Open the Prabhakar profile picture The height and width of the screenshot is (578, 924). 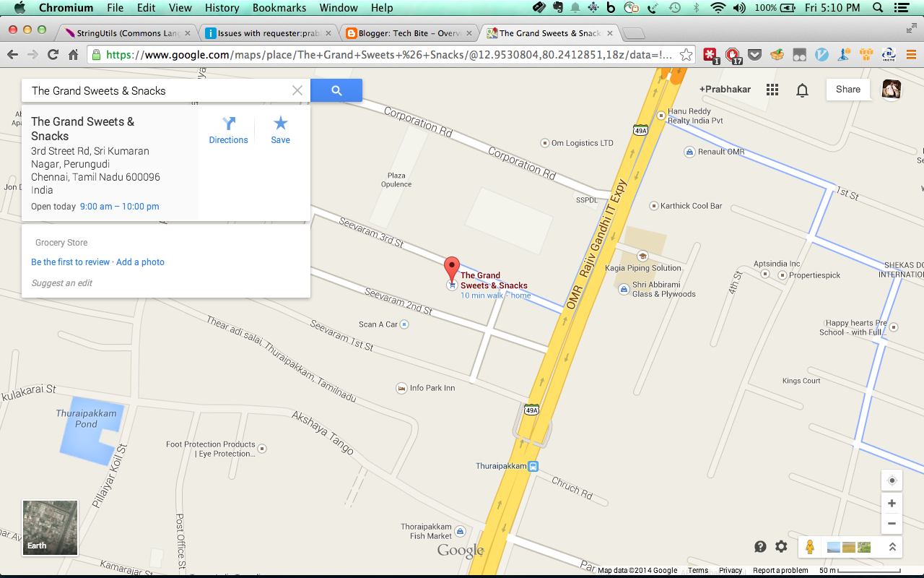click(892, 89)
